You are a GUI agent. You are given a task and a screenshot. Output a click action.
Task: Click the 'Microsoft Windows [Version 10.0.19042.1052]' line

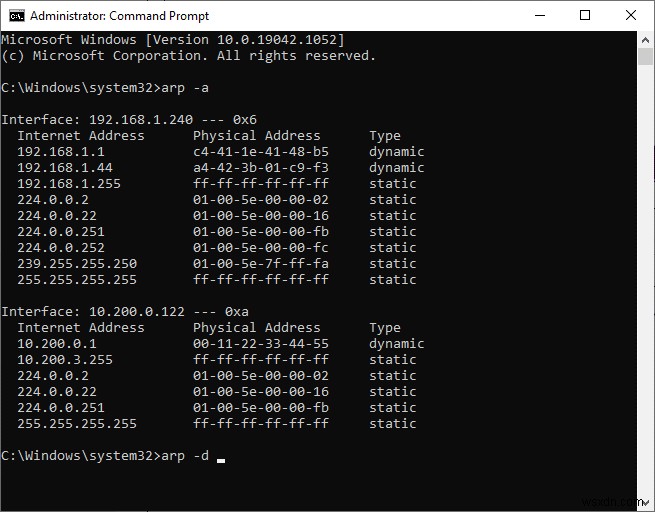coord(172,40)
